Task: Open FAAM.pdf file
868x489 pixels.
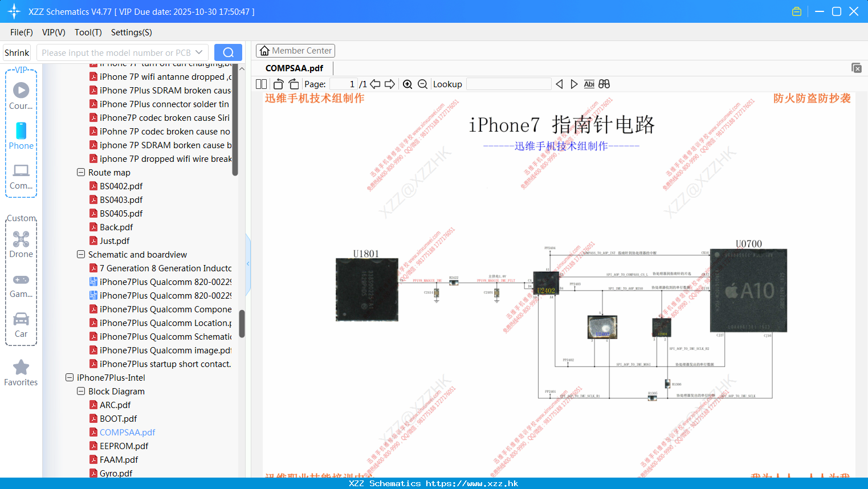Action: (x=119, y=459)
